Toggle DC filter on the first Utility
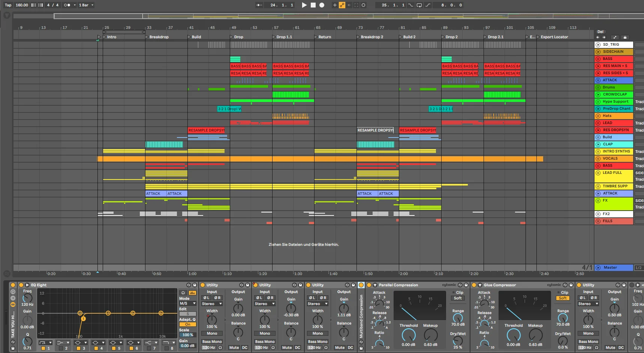This screenshot has height=353, width=644. [x=245, y=348]
